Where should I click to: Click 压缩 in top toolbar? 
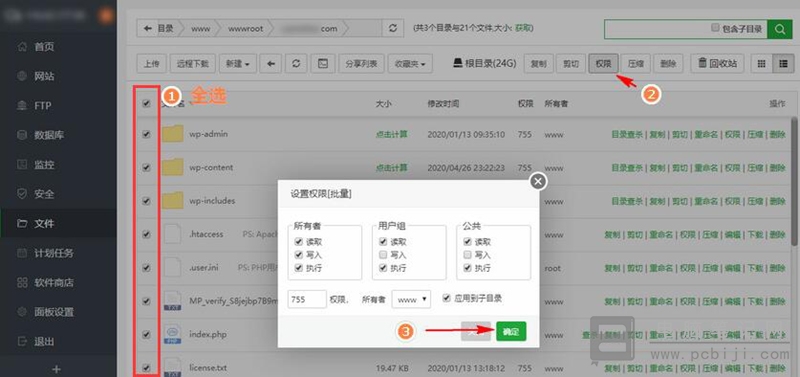pyautogui.click(x=635, y=64)
